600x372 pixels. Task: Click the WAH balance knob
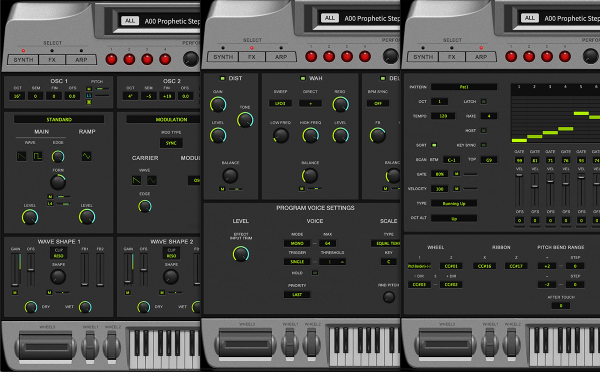pos(310,176)
